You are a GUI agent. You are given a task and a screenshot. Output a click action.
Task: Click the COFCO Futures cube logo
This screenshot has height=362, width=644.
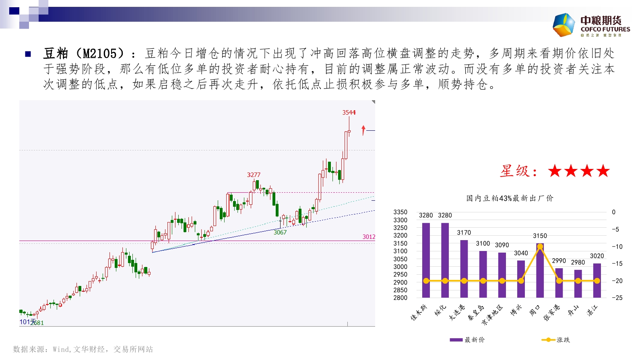563,25
